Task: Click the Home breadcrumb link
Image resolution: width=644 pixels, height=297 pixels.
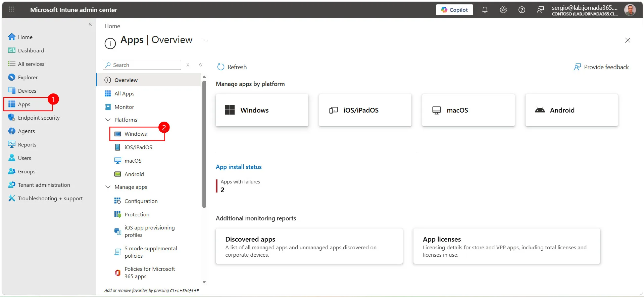Action: pyautogui.click(x=112, y=26)
